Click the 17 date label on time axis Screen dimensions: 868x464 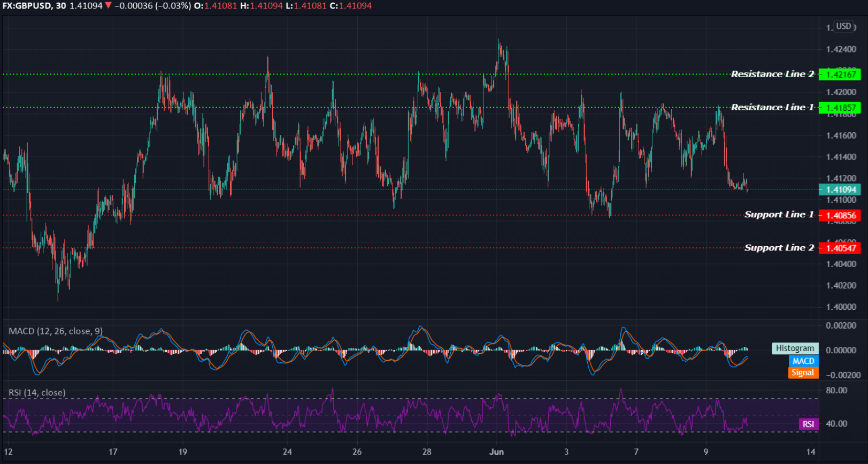113,452
